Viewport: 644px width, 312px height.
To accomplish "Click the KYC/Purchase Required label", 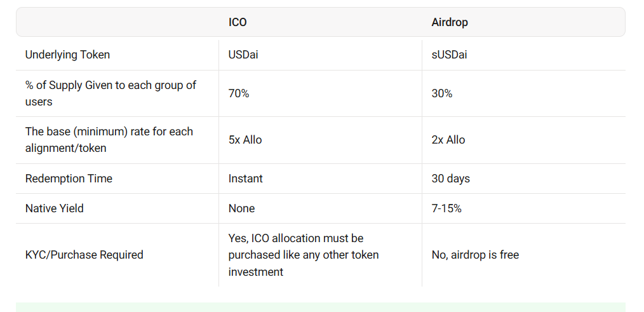I will coord(84,255).
